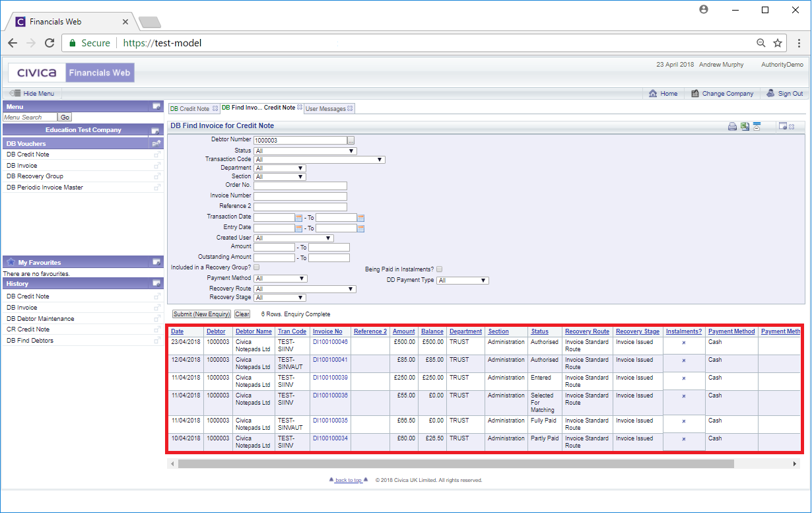Open the Payment Method dropdown
This screenshot has height=513, width=812.
tap(281, 279)
